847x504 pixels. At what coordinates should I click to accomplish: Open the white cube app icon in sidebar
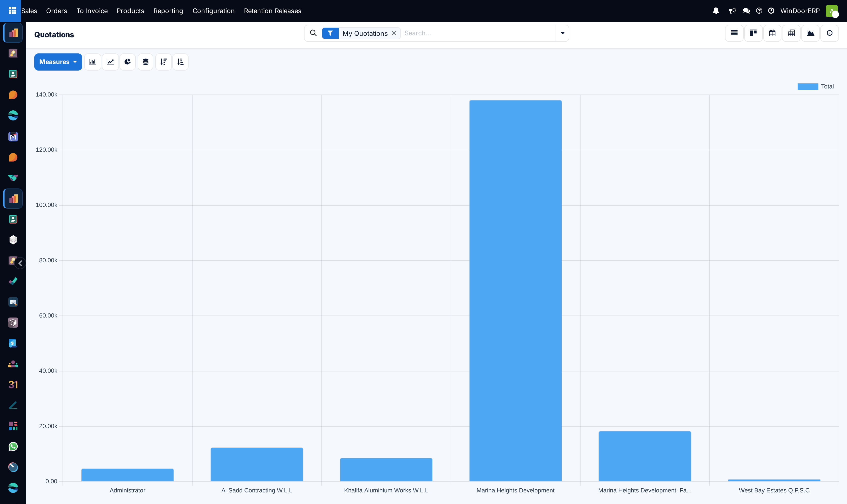tap(13, 240)
